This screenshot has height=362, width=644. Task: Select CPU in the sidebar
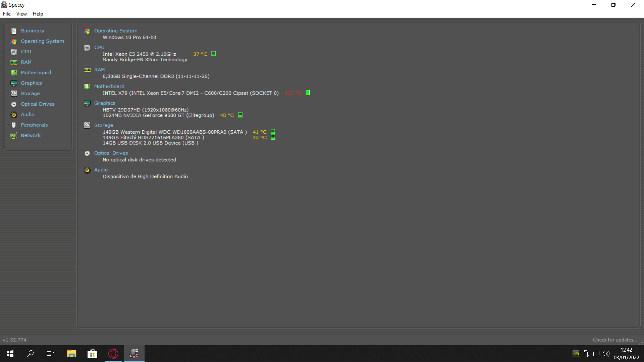pyautogui.click(x=26, y=52)
